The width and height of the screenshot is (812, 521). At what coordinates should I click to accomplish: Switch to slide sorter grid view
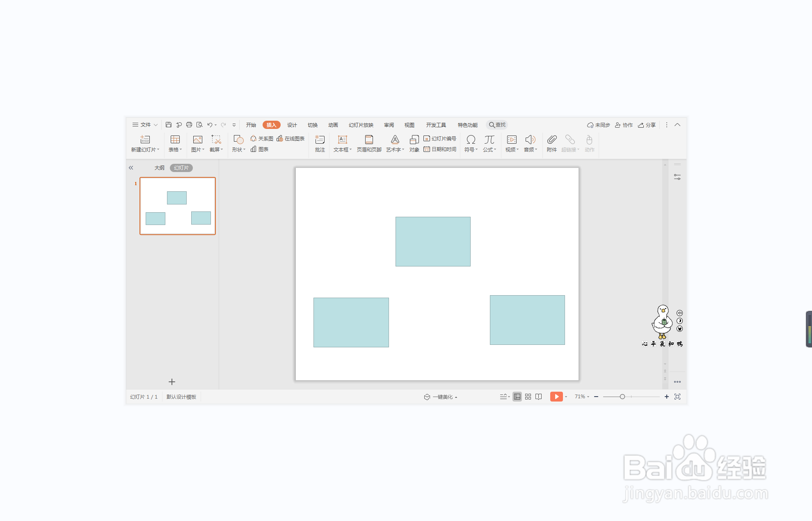528,397
